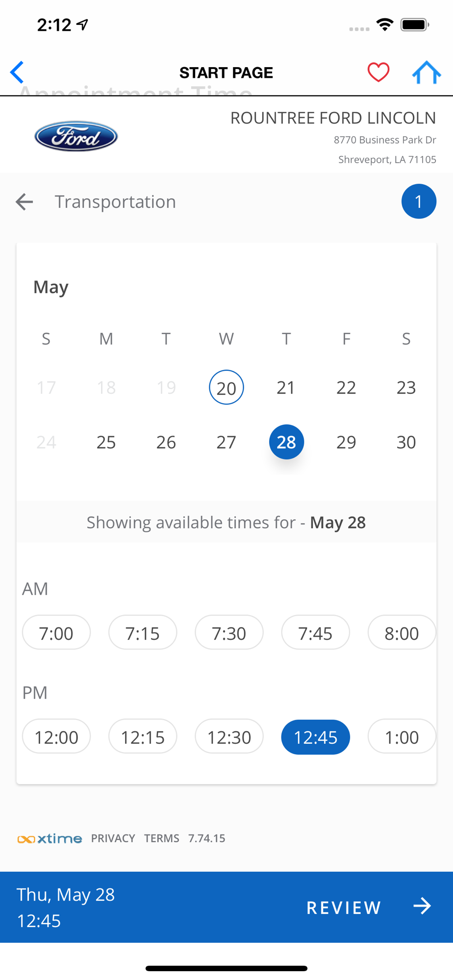Select the 7:00 AM time slot

pos(56,633)
